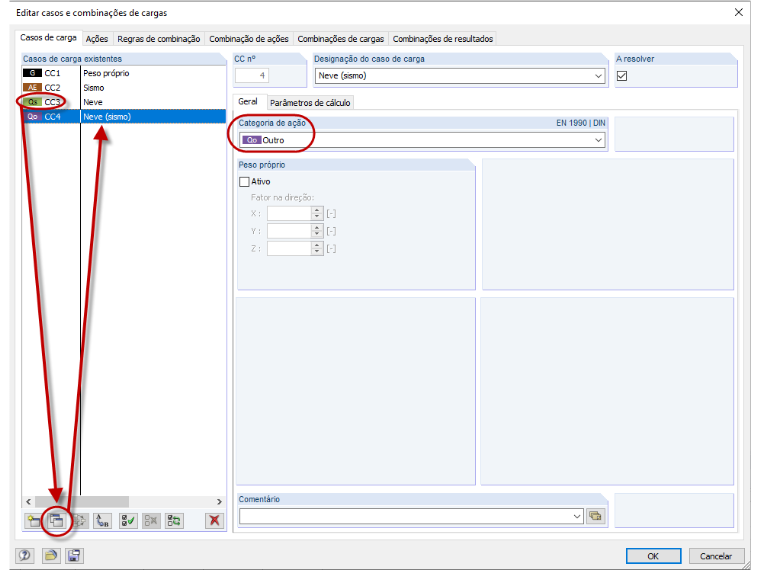Viewport: 760px width, 570px height.
Task: Open the help icon at the dialog bottom
Action: [25, 555]
